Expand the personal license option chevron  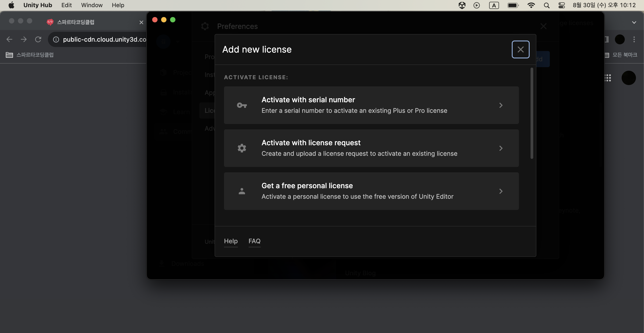click(x=501, y=191)
